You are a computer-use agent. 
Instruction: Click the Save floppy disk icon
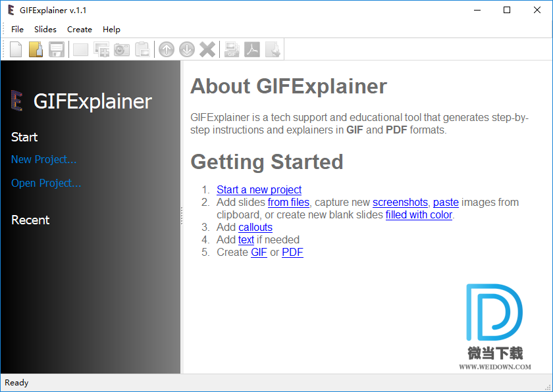coord(57,49)
